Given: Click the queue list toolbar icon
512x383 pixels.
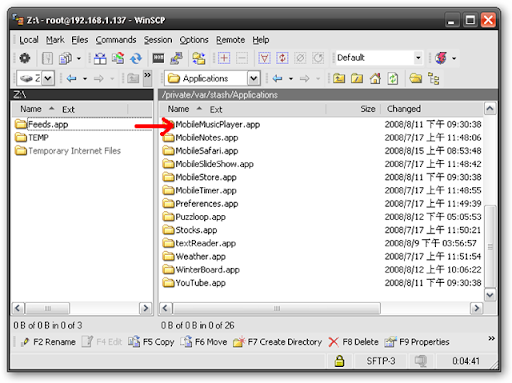Looking at the screenshot, I should [47, 58].
